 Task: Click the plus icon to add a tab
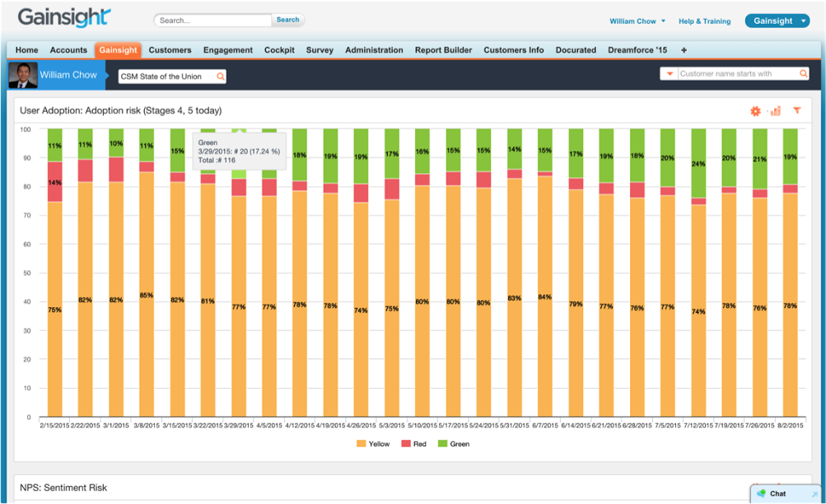pos(684,50)
